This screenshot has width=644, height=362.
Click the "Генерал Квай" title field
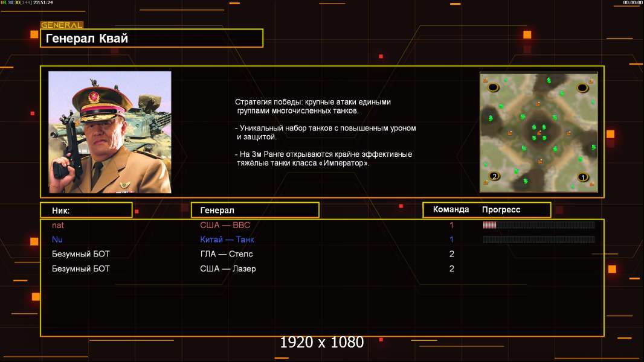coord(152,38)
